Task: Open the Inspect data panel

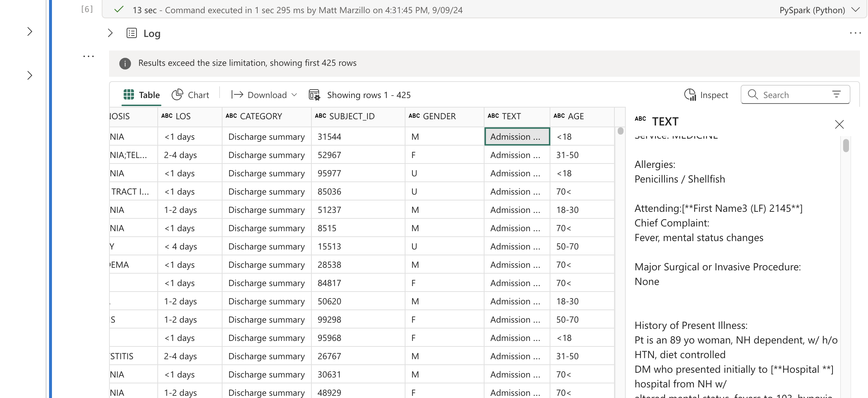Action: click(x=706, y=95)
